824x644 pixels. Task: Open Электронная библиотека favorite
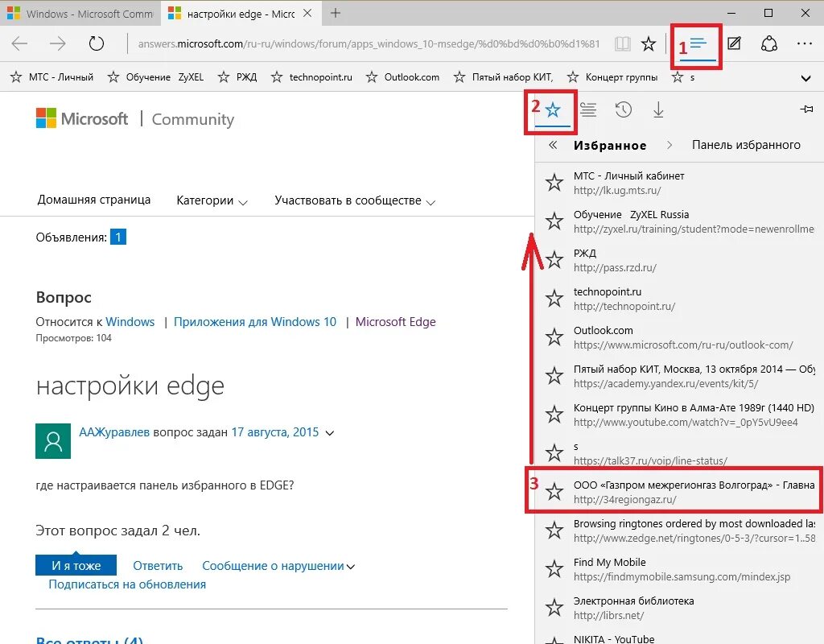point(679,608)
